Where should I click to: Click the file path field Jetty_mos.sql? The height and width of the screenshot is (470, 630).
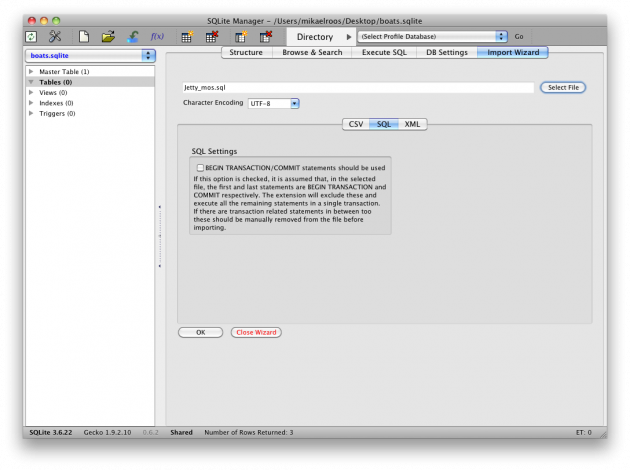tap(358, 88)
